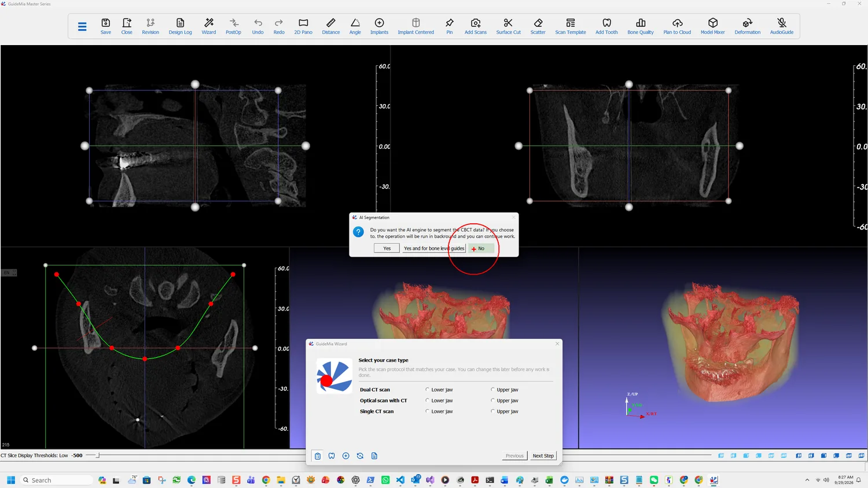868x488 pixels.
Task: Click Yes in the AI Segmentation dialog
Action: [387, 249]
